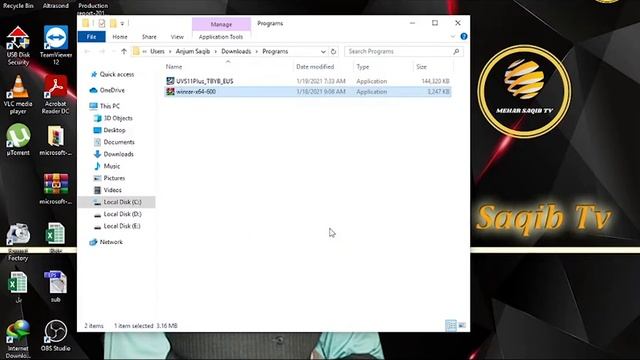Open the File menu
Image resolution: width=640 pixels, height=360 pixels.
[x=91, y=37]
